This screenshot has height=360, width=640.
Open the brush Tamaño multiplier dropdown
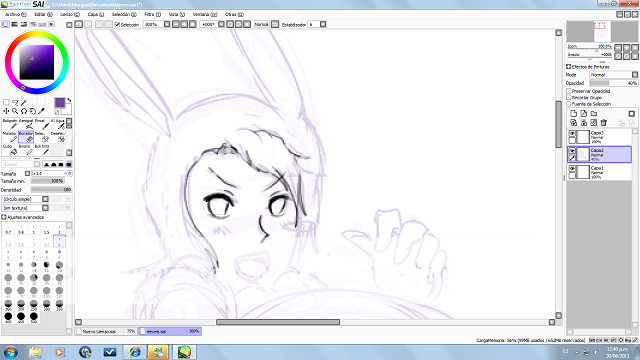27,173
